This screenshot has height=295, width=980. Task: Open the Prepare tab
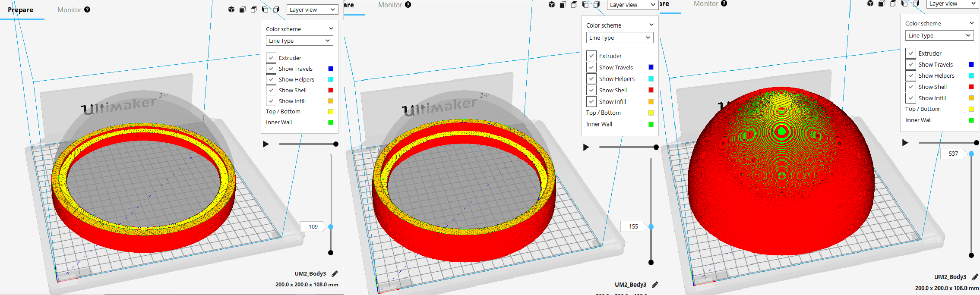[20, 9]
